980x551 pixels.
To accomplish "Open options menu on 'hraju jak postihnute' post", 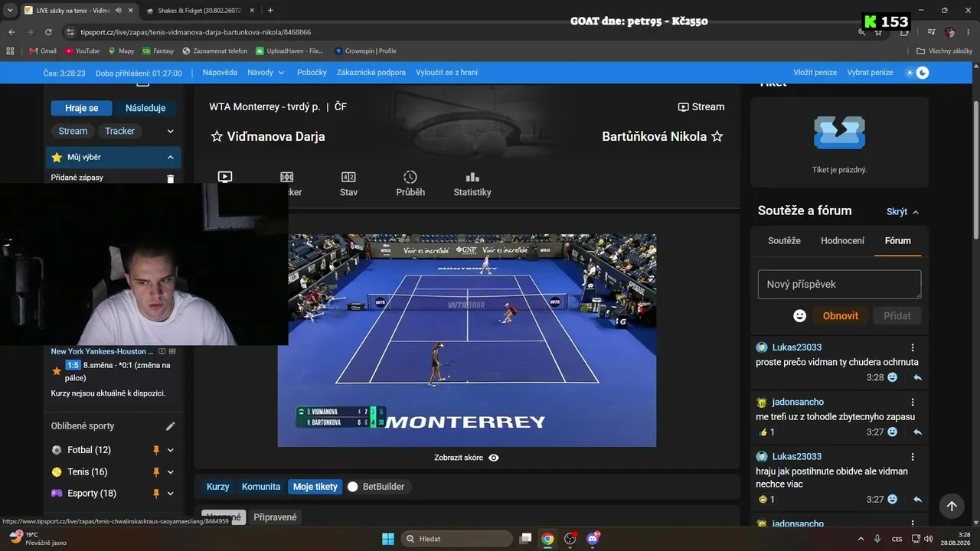I will pos(913,457).
